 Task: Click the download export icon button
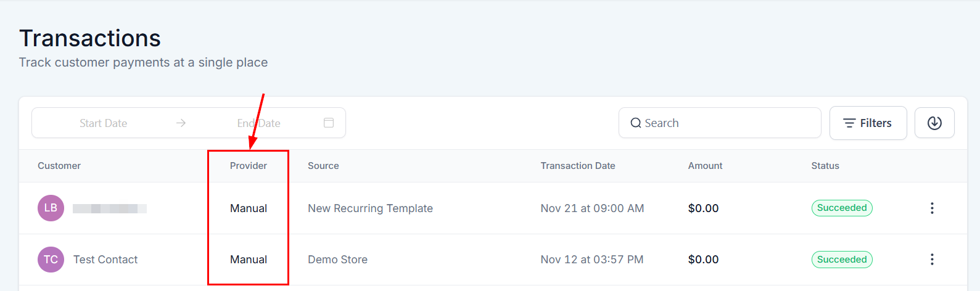[x=934, y=123]
